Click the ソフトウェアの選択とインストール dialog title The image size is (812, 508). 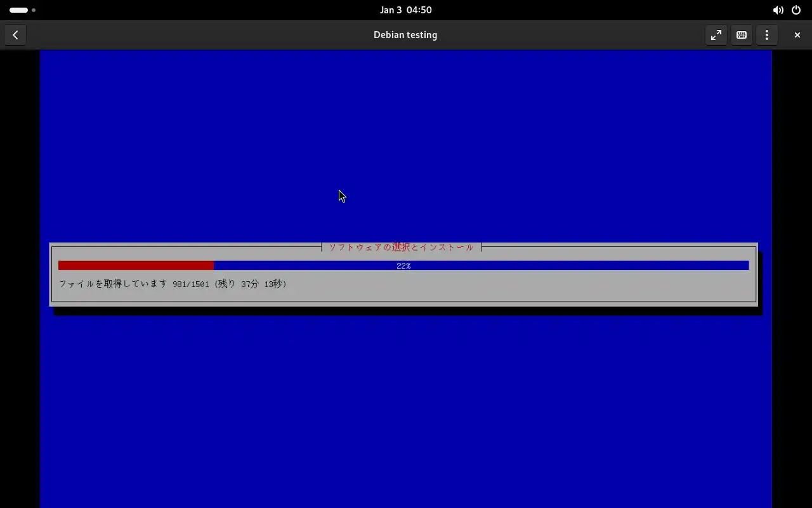[401, 247]
